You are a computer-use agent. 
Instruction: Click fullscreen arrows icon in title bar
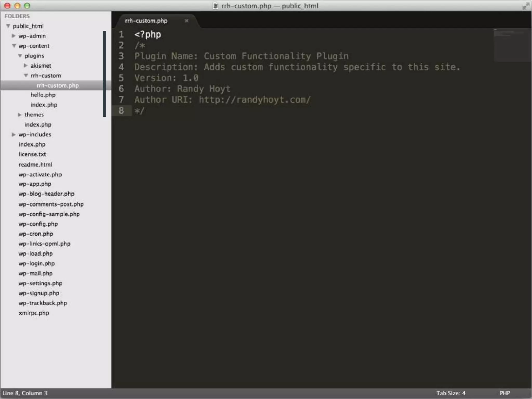point(526,6)
